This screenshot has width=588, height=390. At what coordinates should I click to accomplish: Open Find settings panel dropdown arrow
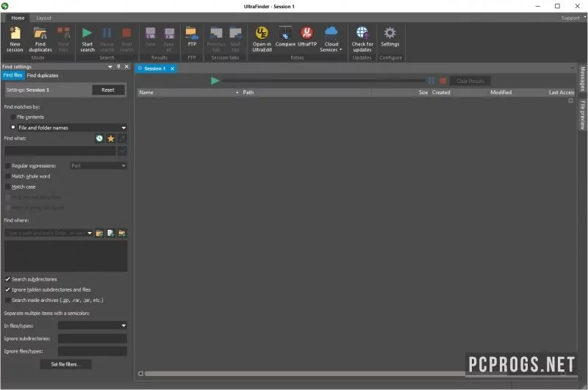tap(110, 67)
